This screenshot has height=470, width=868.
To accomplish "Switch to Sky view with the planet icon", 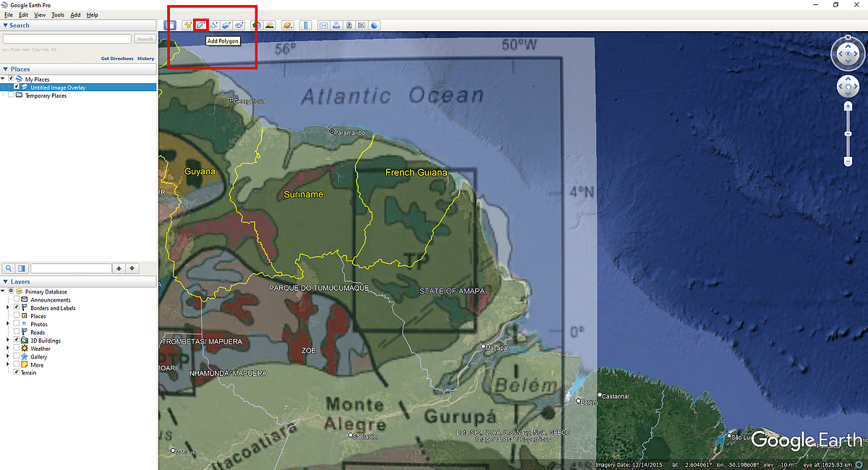I will pyautogui.click(x=286, y=25).
